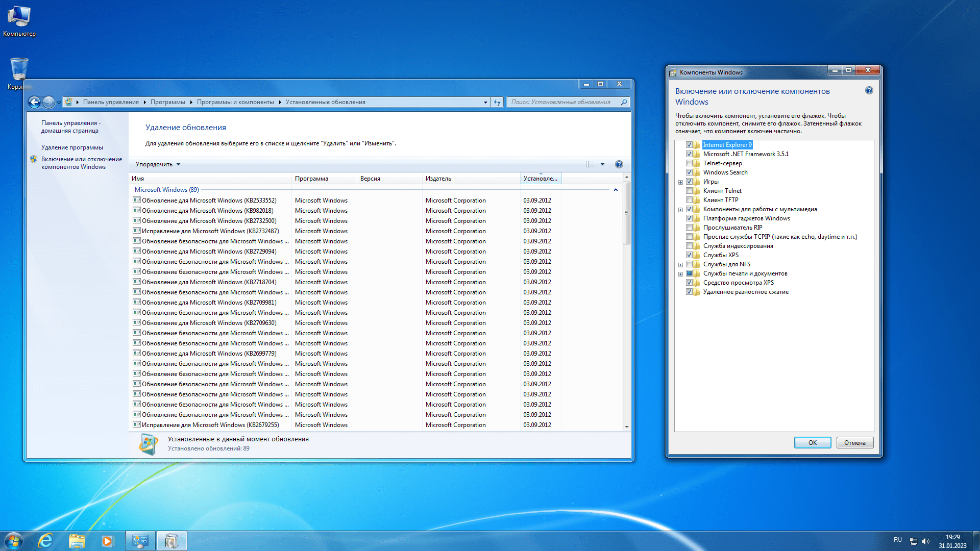Click the volume speaker tray icon
The width and height of the screenshot is (980, 551).
[x=926, y=541]
